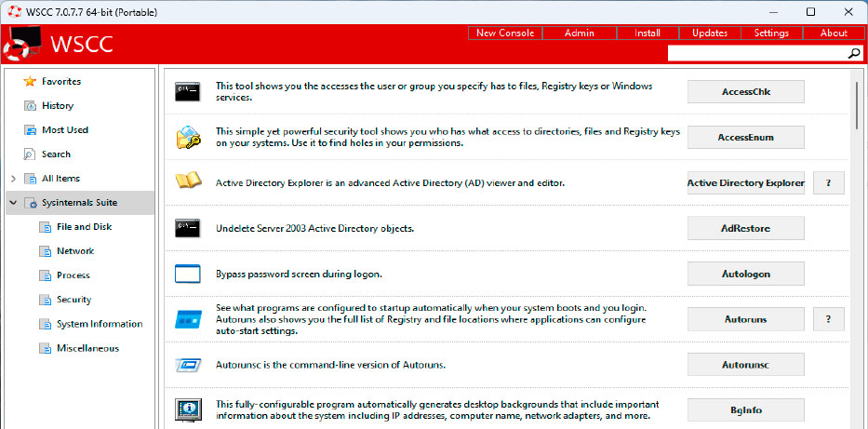Select History in the sidebar

click(x=58, y=106)
